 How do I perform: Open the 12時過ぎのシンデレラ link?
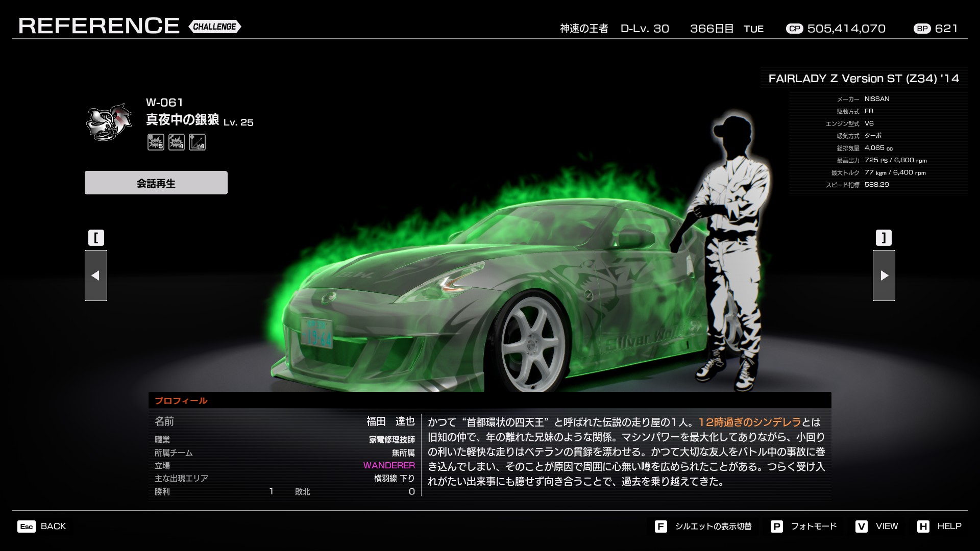[x=749, y=422]
